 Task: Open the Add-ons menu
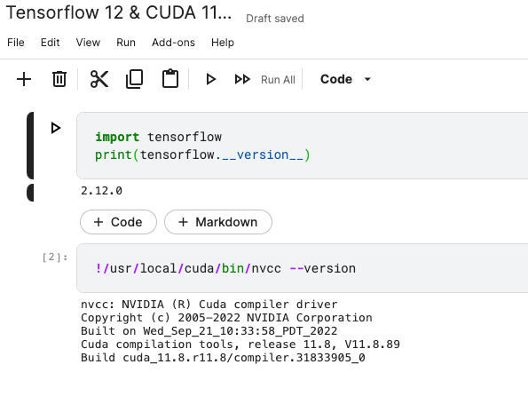[173, 43]
